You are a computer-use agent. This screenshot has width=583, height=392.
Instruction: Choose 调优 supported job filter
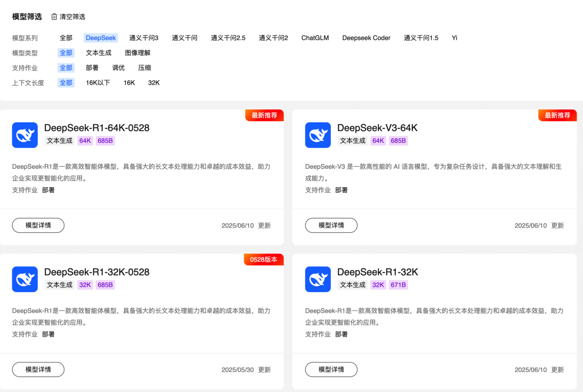(119, 67)
